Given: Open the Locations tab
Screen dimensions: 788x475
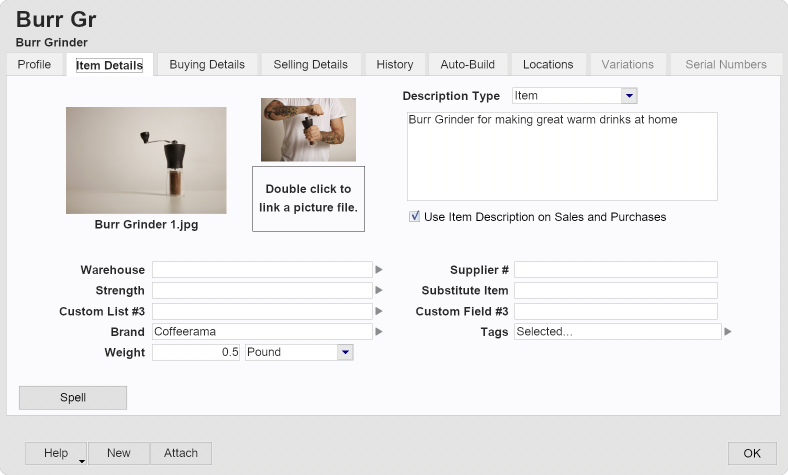Looking at the screenshot, I should (548, 64).
